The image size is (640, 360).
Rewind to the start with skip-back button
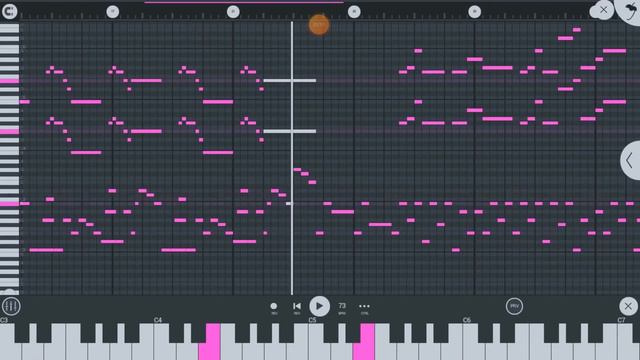[297, 307]
